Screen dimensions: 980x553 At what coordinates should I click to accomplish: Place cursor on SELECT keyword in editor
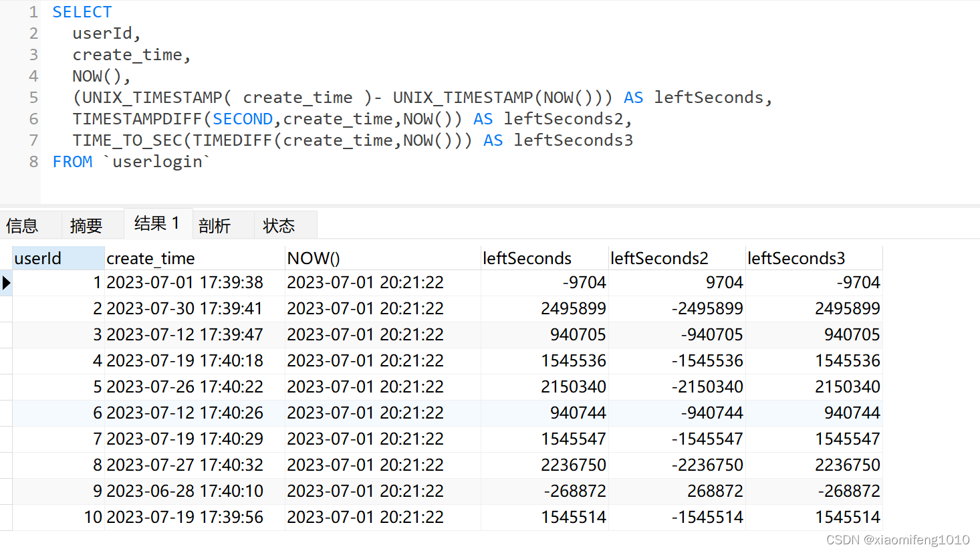[x=82, y=12]
